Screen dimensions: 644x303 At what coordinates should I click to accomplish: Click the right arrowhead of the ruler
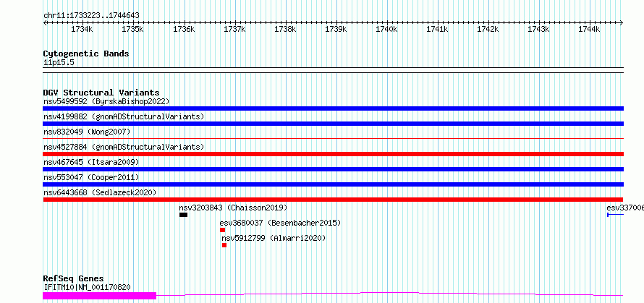click(622, 22)
